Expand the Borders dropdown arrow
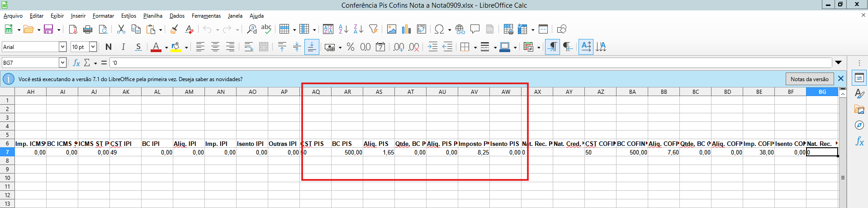The height and width of the screenshot is (208, 868). click(x=475, y=47)
